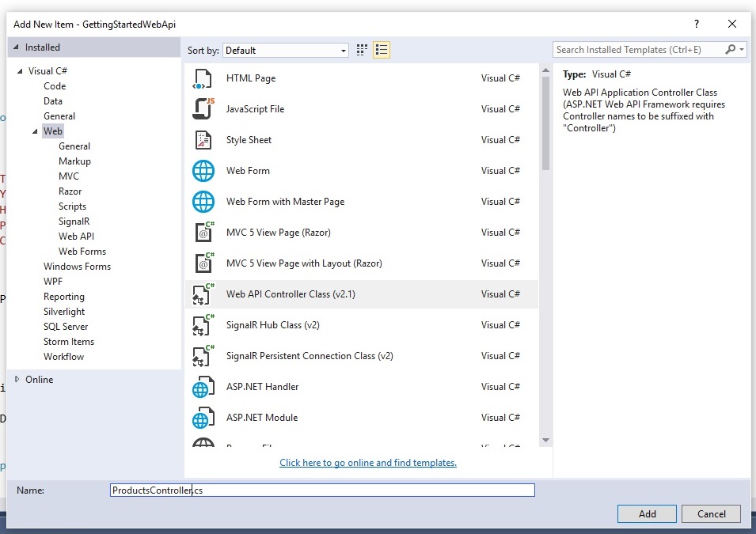756x534 pixels.
Task: Choose the Style Sheet template icon
Action: (203, 140)
